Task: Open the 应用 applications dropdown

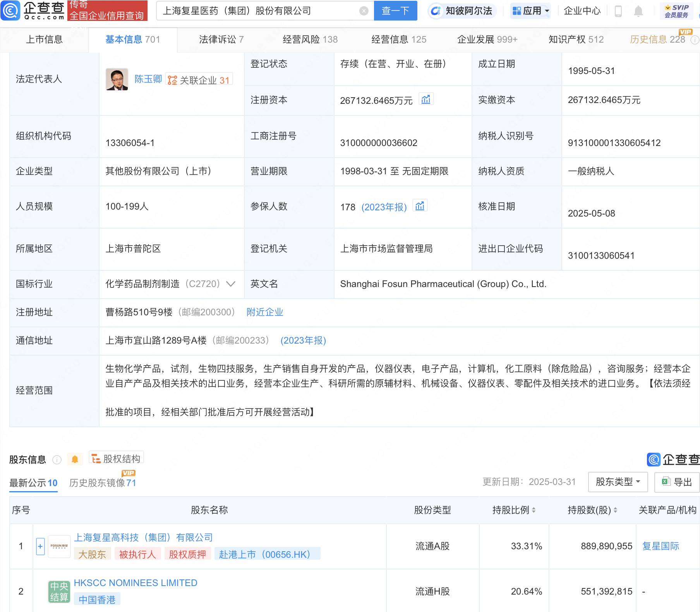Action: click(531, 11)
